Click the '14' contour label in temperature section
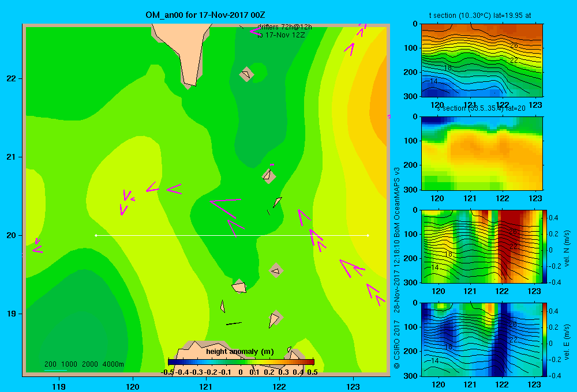This screenshot has width=577, height=392. [433, 81]
